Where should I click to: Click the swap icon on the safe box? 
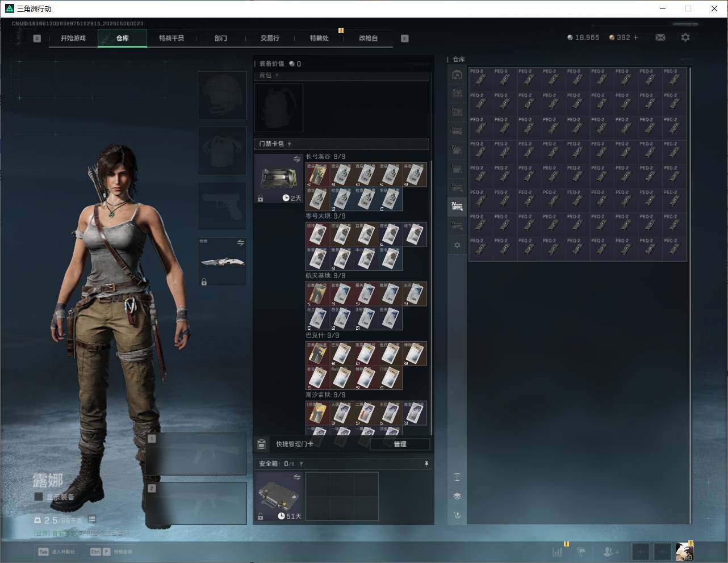[x=296, y=477]
